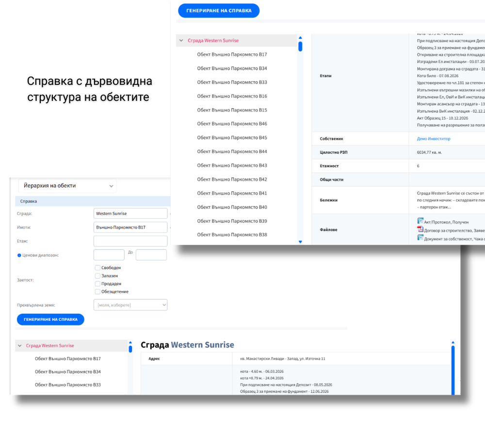Check the Продаден occupancy filter
This screenshot has width=485, height=448.
97,284
